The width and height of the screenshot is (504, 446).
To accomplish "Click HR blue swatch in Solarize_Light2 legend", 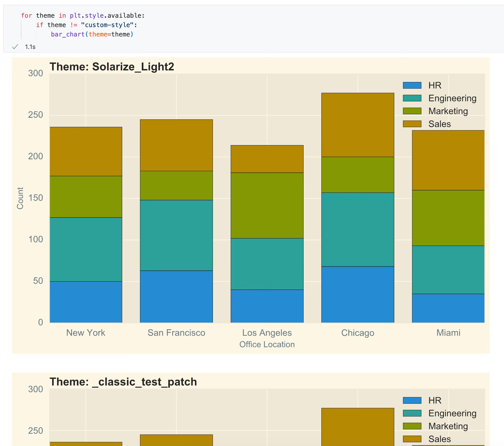I will point(412,85).
